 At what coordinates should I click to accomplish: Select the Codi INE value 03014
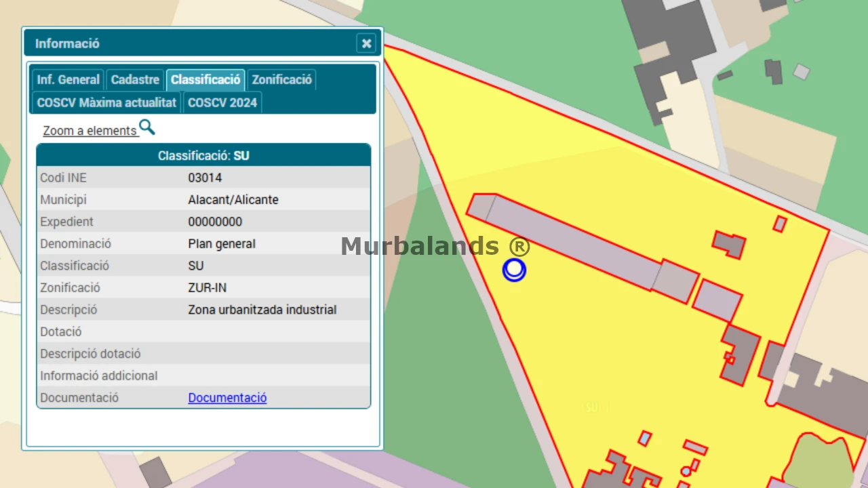click(205, 178)
